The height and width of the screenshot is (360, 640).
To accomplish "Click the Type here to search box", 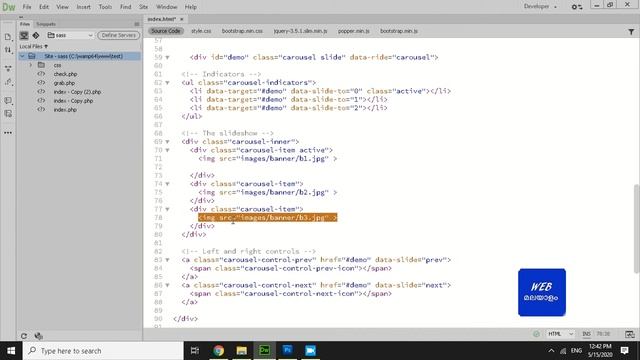I will [x=103, y=351].
